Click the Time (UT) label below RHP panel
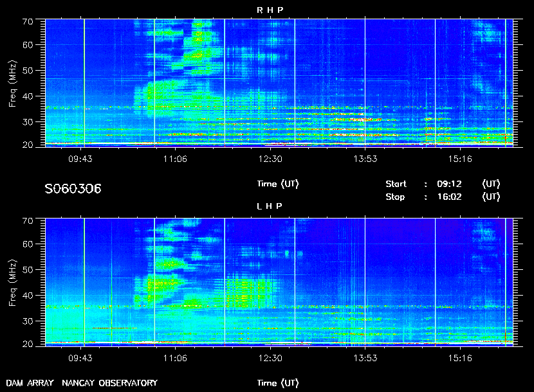 click(x=277, y=184)
